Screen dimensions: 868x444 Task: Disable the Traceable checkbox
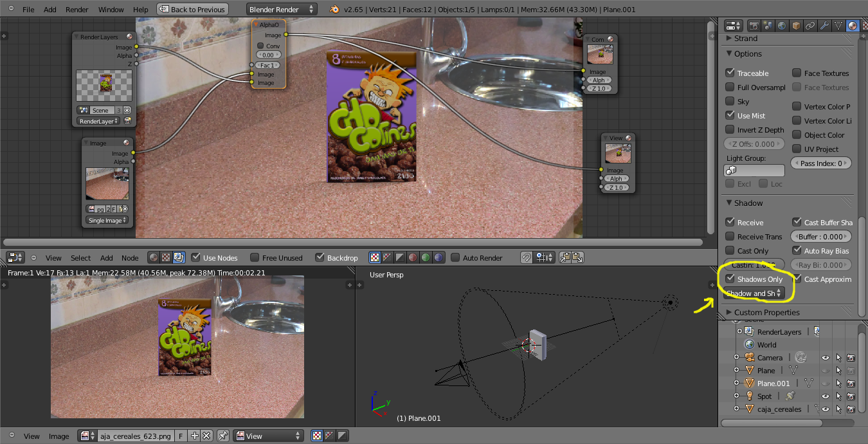coord(730,73)
